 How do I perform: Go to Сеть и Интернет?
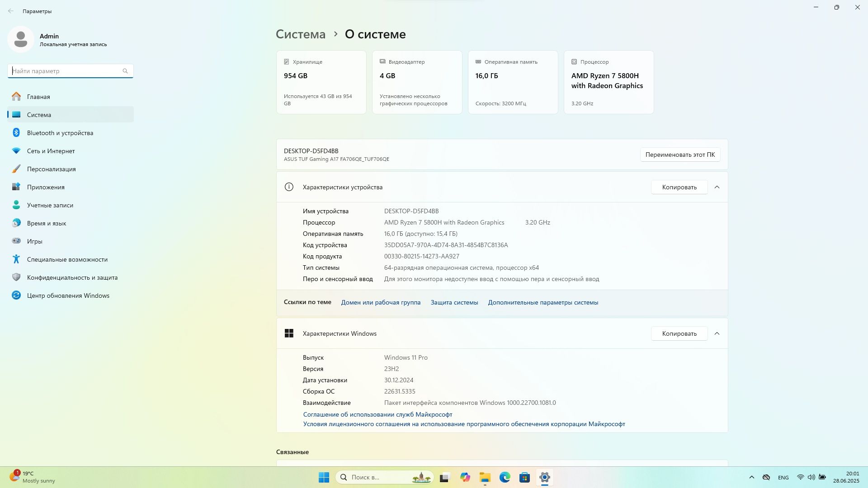click(71, 151)
